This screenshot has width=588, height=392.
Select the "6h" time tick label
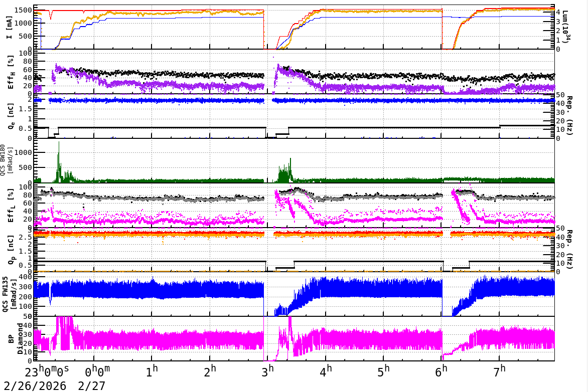click(x=442, y=371)
